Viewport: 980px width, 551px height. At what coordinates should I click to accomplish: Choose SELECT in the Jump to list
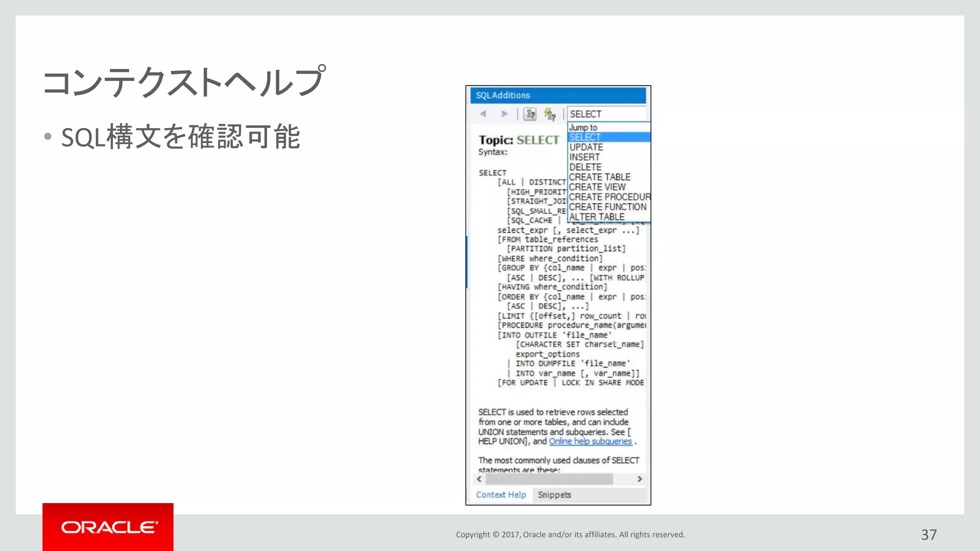tap(609, 137)
